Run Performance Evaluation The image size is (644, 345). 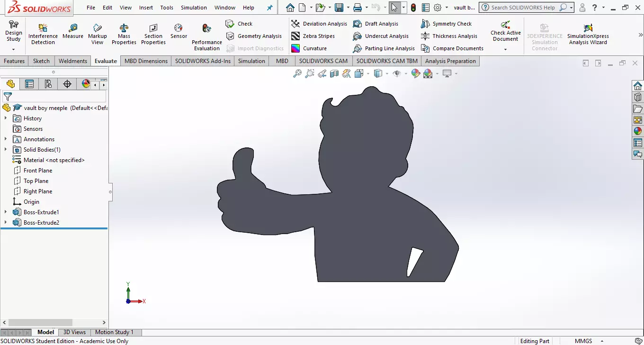coord(207,37)
